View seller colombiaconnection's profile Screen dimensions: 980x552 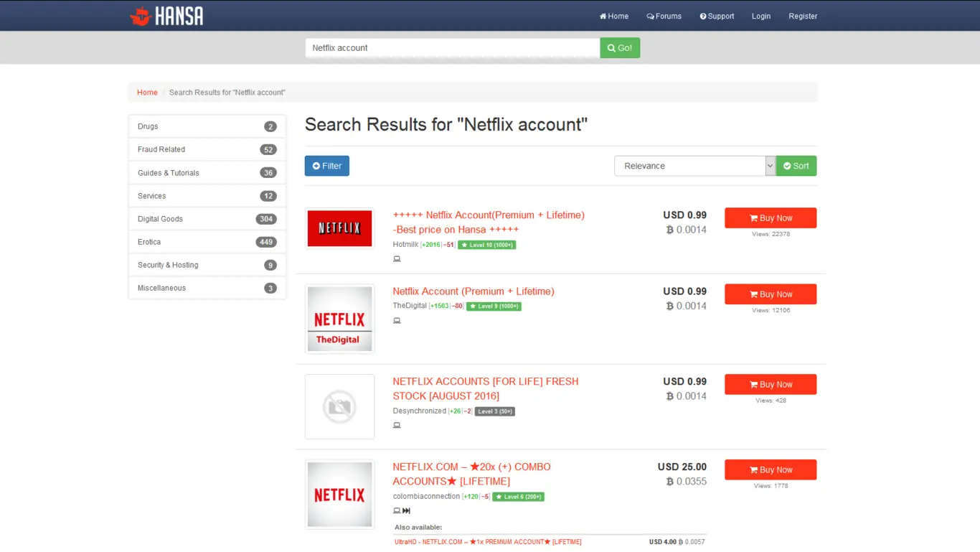click(x=427, y=497)
